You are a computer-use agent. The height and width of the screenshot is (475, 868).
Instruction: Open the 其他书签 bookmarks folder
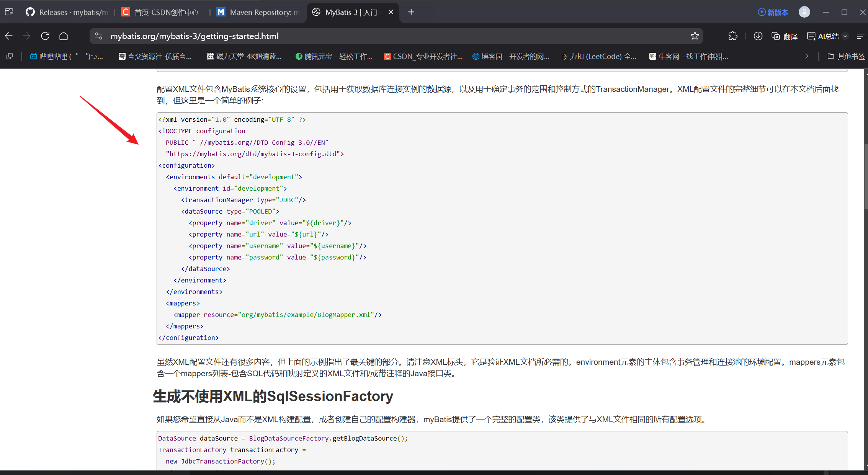pyautogui.click(x=846, y=56)
